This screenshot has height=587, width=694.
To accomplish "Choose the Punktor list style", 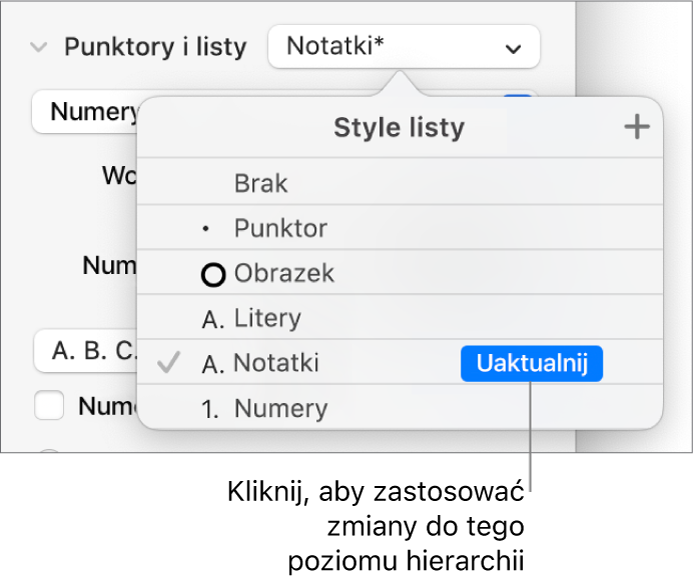I will click(x=400, y=228).
